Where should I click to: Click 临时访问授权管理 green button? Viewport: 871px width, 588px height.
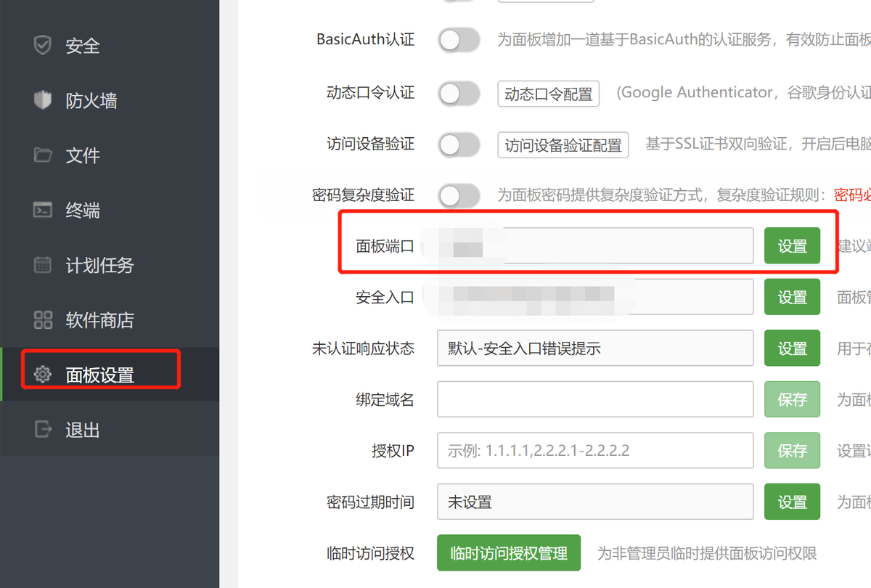pyautogui.click(x=509, y=553)
